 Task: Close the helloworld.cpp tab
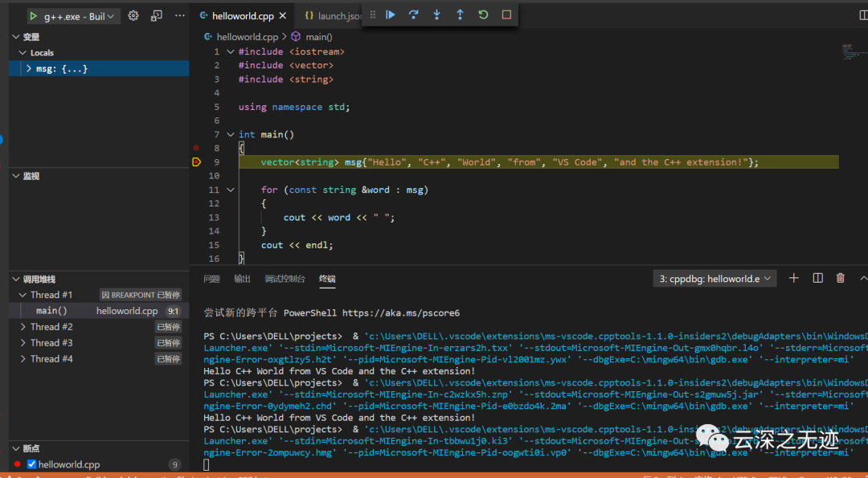283,16
